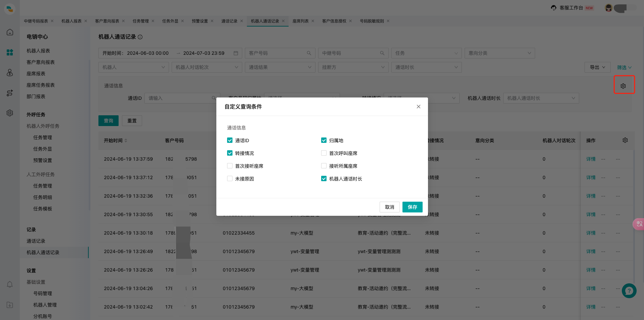Click the info icon beside 机器人通话记录 title
The height and width of the screenshot is (320, 644).
click(x=140, y=37)
